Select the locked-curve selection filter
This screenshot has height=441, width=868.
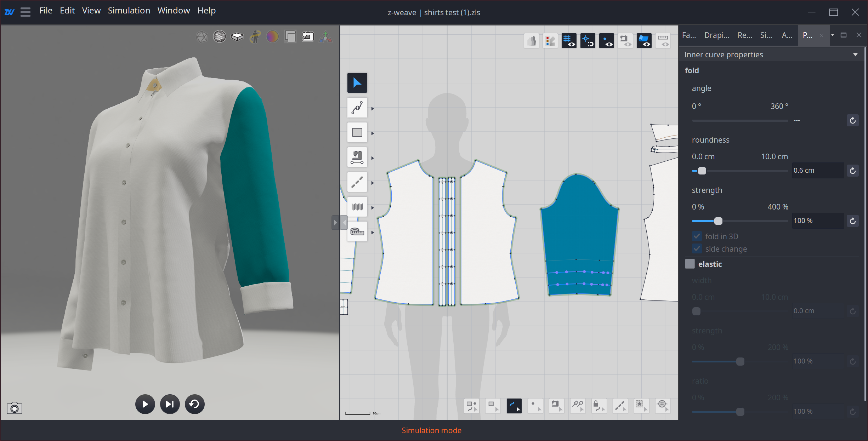coord(599,406)
